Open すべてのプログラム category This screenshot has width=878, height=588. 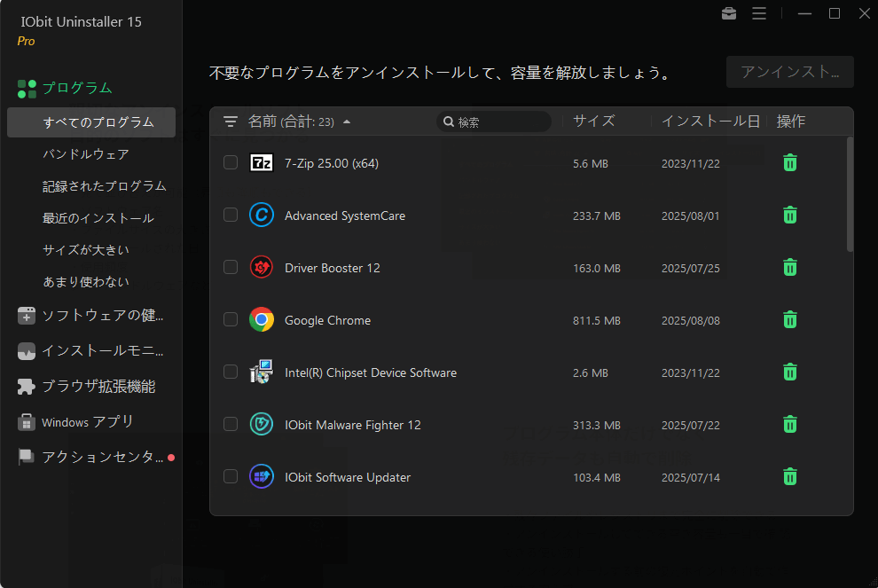coord(91,122)
